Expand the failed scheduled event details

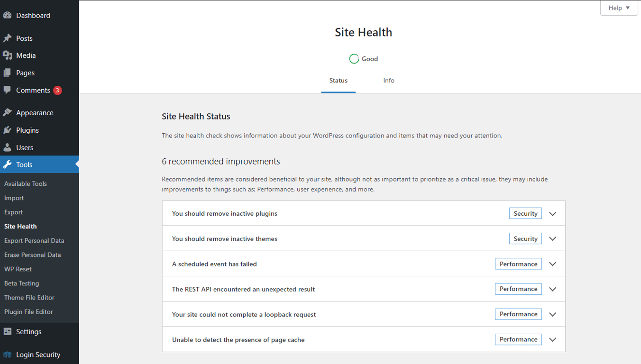(x=552, y=264)
